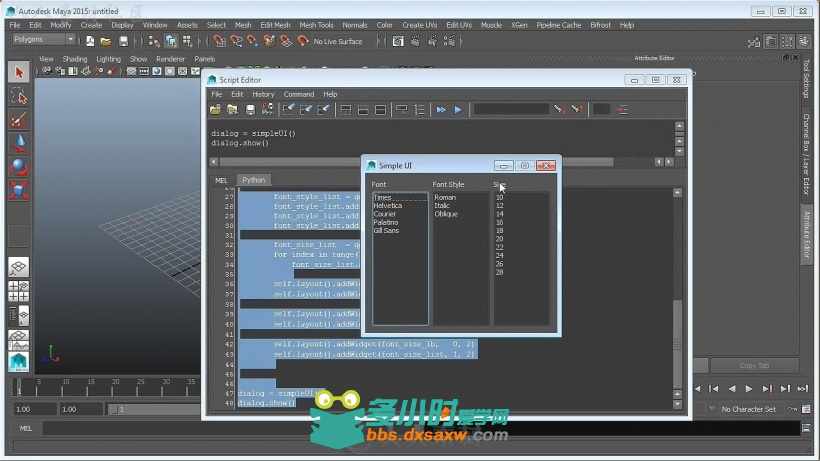Viewport: 820px width, 461px height.
Task: Open the Mesh Tools menu
Action: tap(316, 25)
